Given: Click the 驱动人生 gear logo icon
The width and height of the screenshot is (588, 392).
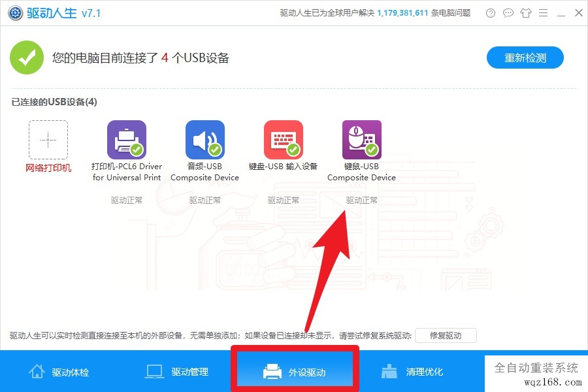Looking at the screenshot, I should [x=16, y=13].
